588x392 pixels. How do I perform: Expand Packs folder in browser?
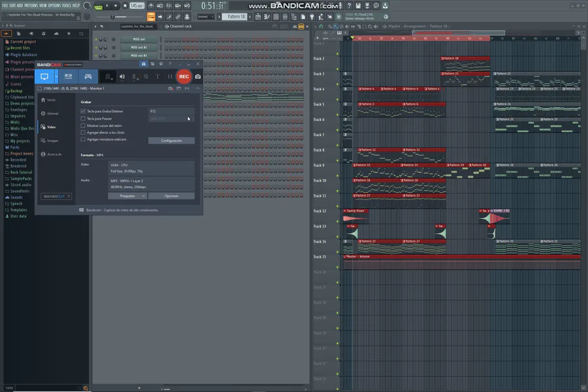coord(12,148)
